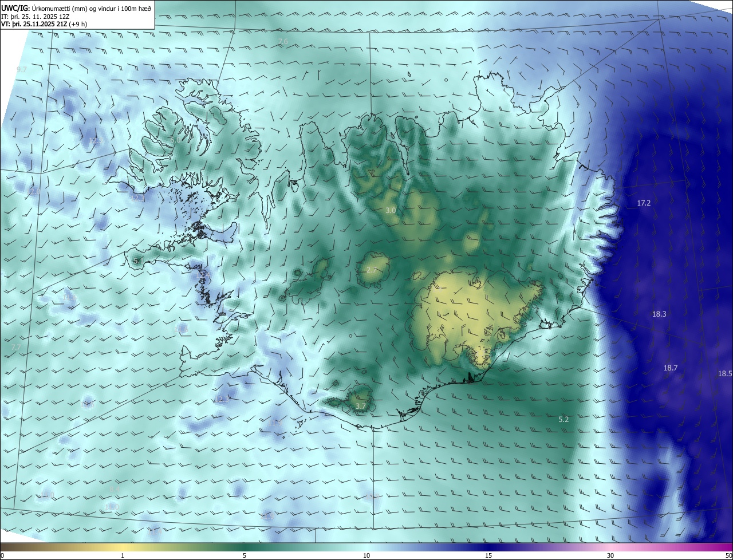The width and height of the screenshot is (733, 560).
Task: Click the 6.0 value on the Westfjords
Action: 175,140
